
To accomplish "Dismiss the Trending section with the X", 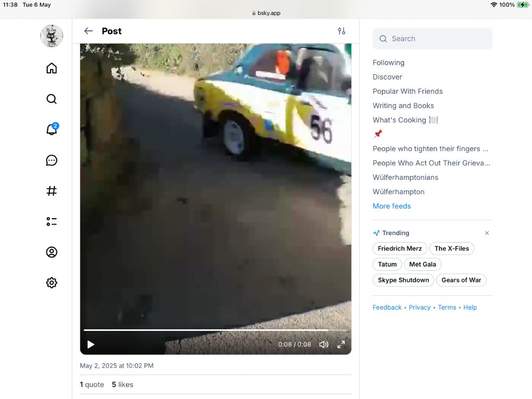I will (x=487, y=233).
